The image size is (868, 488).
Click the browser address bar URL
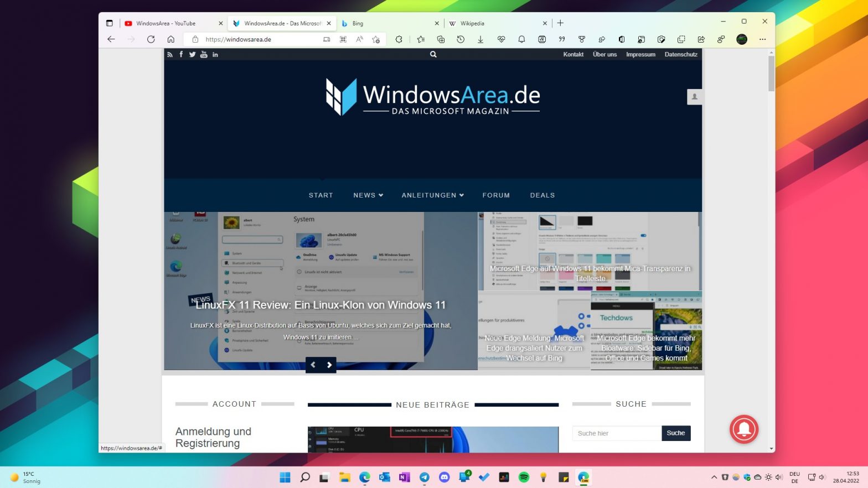coord(238,39)
